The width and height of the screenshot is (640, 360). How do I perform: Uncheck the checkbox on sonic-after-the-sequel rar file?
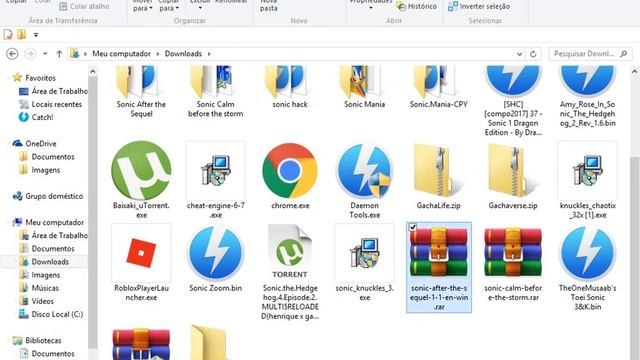[413, 227]
